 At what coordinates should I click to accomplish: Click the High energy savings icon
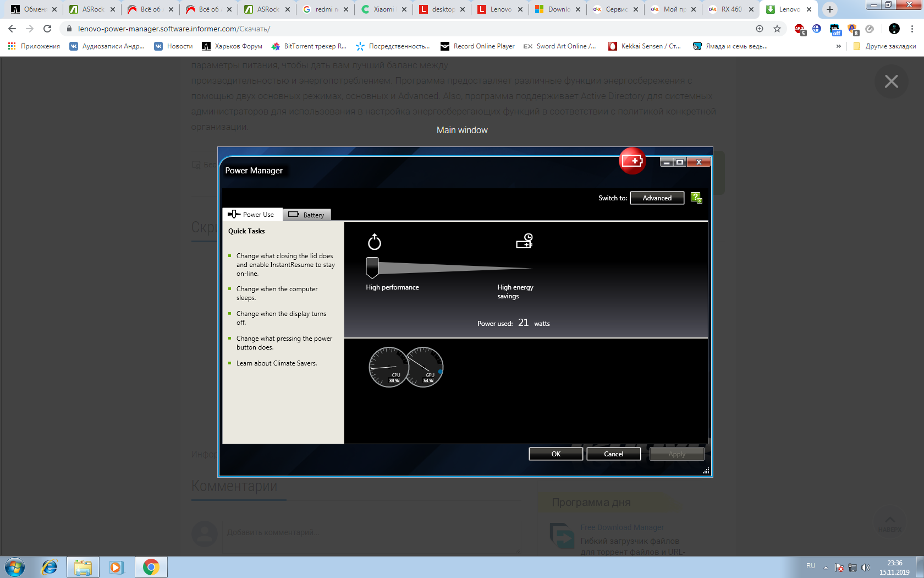524,241
